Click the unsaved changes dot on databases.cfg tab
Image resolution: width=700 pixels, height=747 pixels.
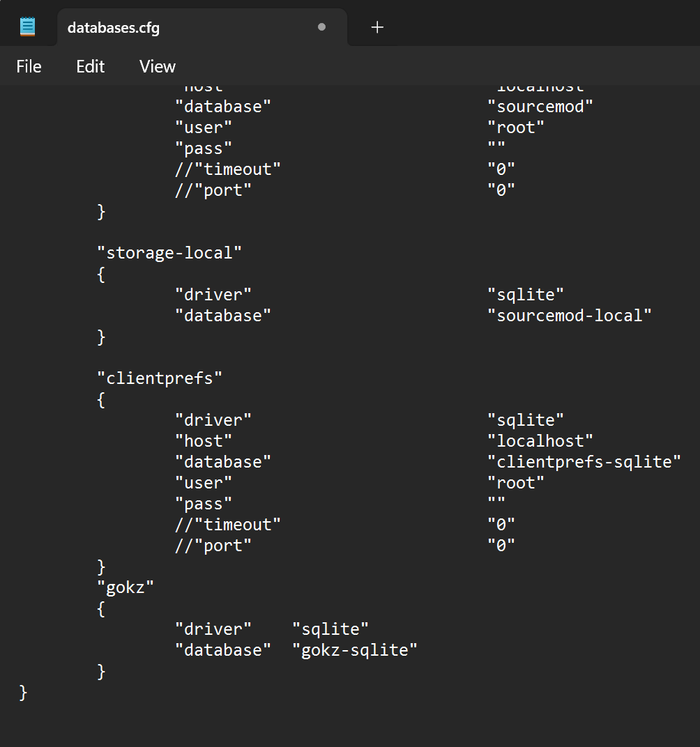click(x=321, y=28)
